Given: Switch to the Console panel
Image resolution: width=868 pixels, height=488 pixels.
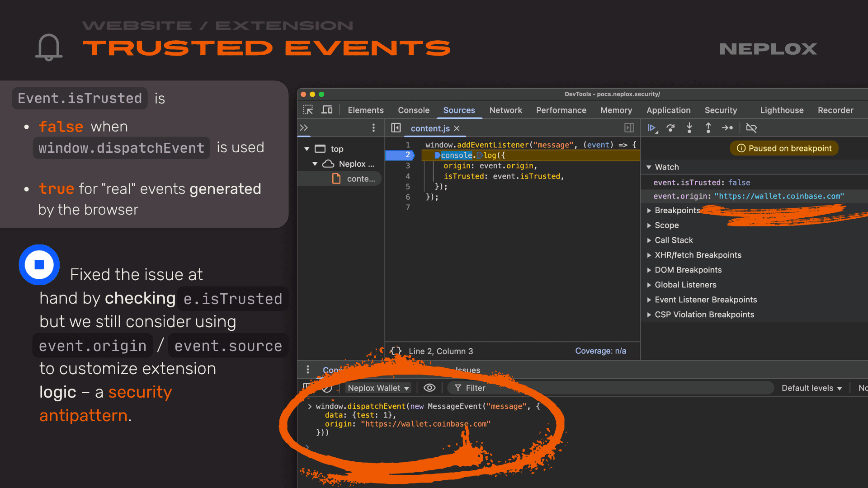Looking at the screenshot, I should (413, 110).
